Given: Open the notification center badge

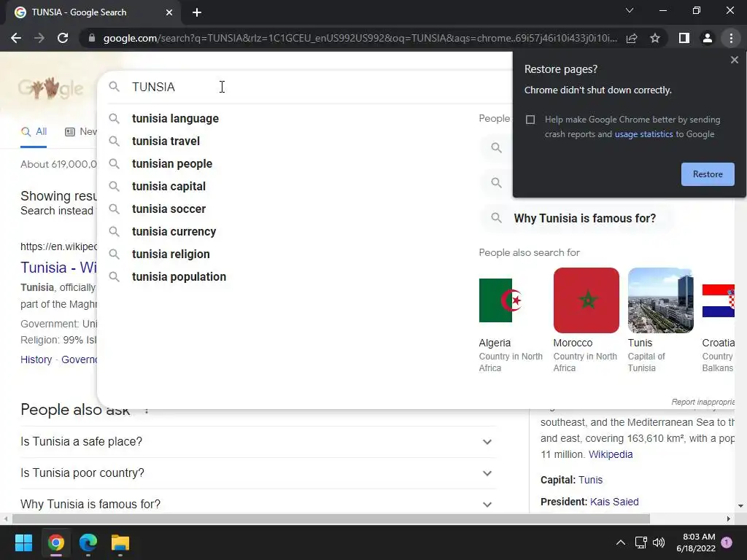Looking at the screenshot, I should click(x=727, y=542).
